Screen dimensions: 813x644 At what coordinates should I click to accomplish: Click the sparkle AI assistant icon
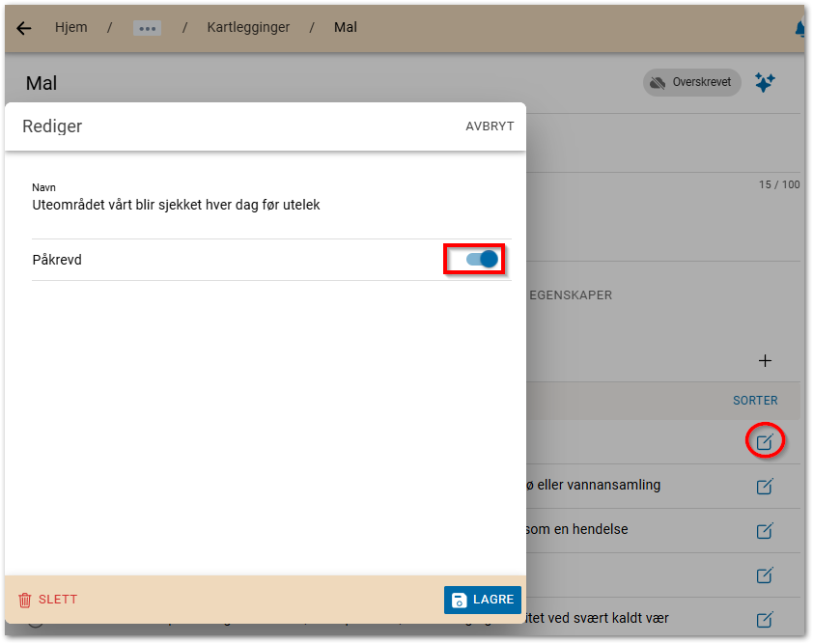pyautogui.click(x=765, y=83)
